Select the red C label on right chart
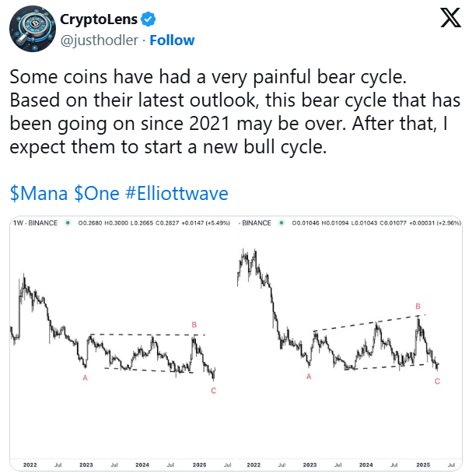The height and width of the screenshot is (474, 476). [437, 381]
